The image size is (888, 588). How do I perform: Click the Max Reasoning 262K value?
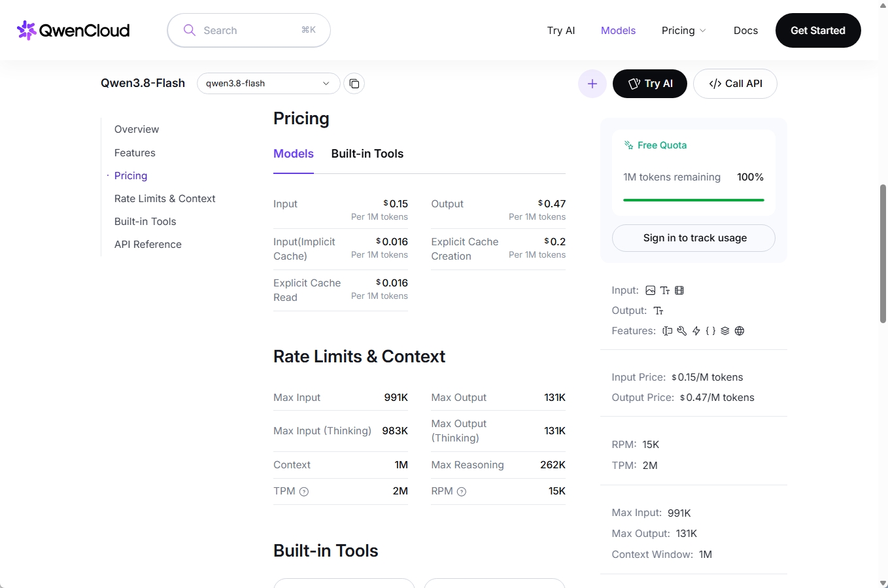click(x=553, y=465)
